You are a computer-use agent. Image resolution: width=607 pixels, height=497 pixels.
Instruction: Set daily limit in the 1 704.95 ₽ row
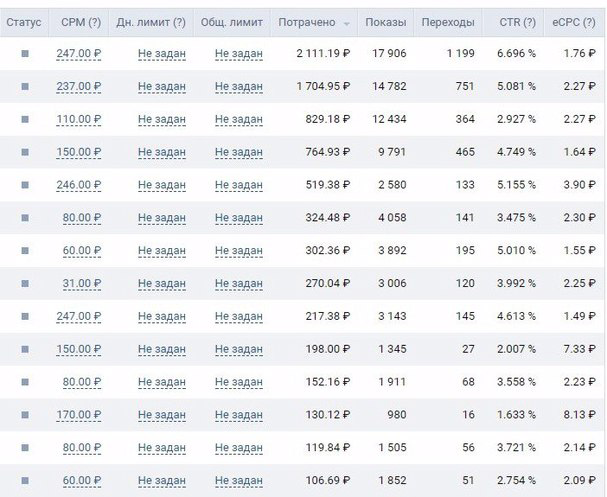click(x=162, y=86)
